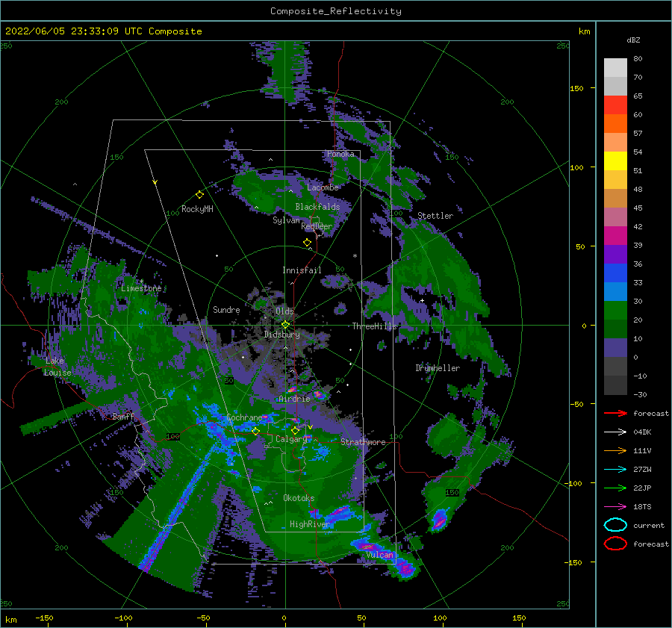Select the magenta 18TS arrow legend entry
This screenshot has width=672, height=628.
[615, 507]
